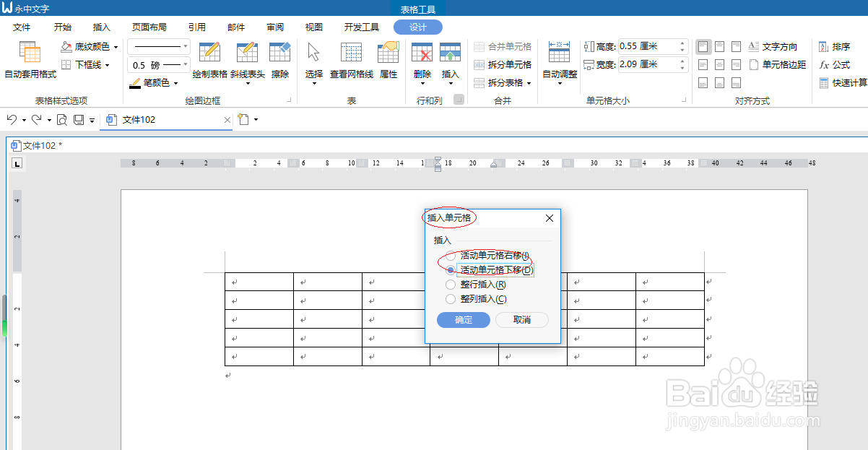The image size is (868, 450).
Task: Switch to the 插入 ribbon tab
Action: pos(102,27)
